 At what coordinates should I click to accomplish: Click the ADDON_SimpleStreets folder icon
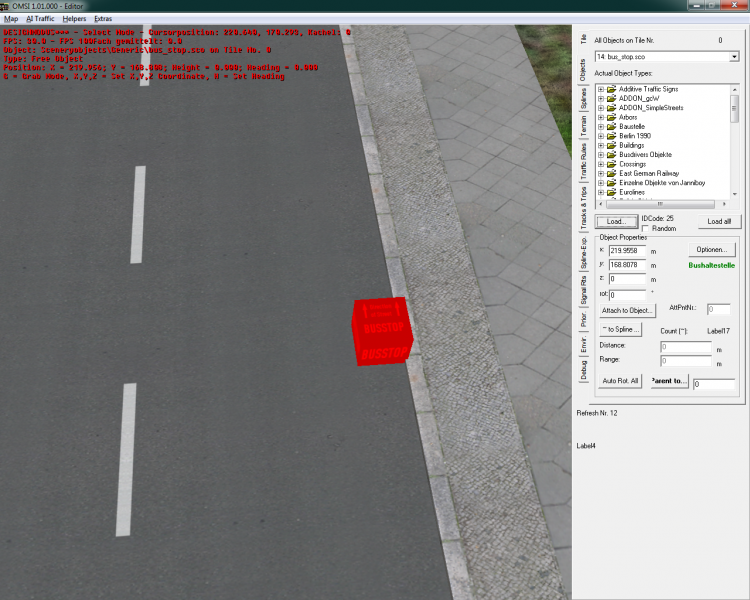(611, 108)
